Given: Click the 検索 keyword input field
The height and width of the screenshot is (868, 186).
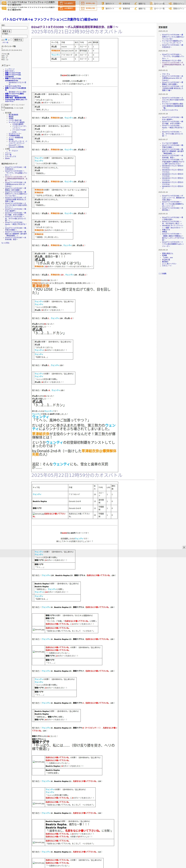Looking at the screenshot, I should click(x=14, y=28).
